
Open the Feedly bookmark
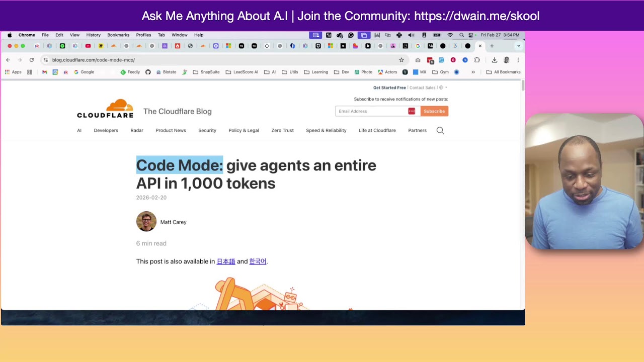tap(130, 72)
